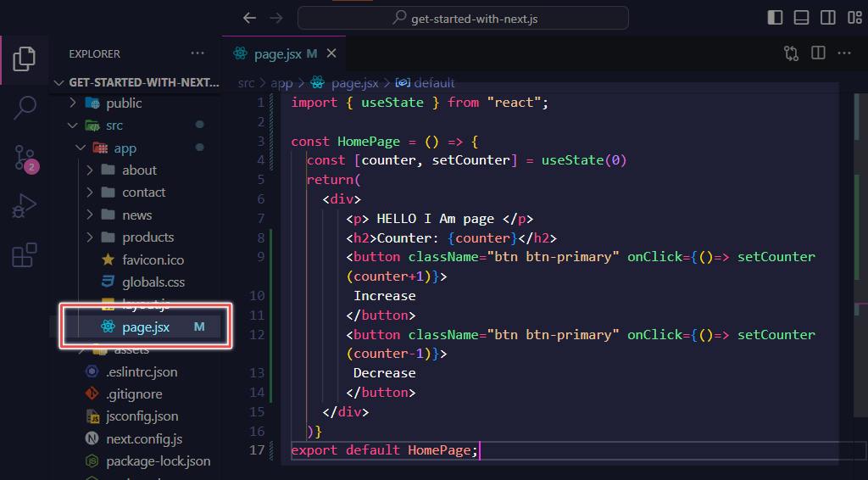This screenshot has height=480, width=868.
Task: Go back using the left arrow
Action: (x=250, y=19)
